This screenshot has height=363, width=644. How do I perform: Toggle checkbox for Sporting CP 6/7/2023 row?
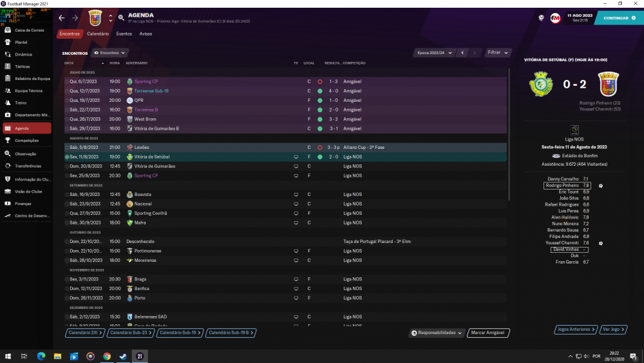[x=67, y=81]
